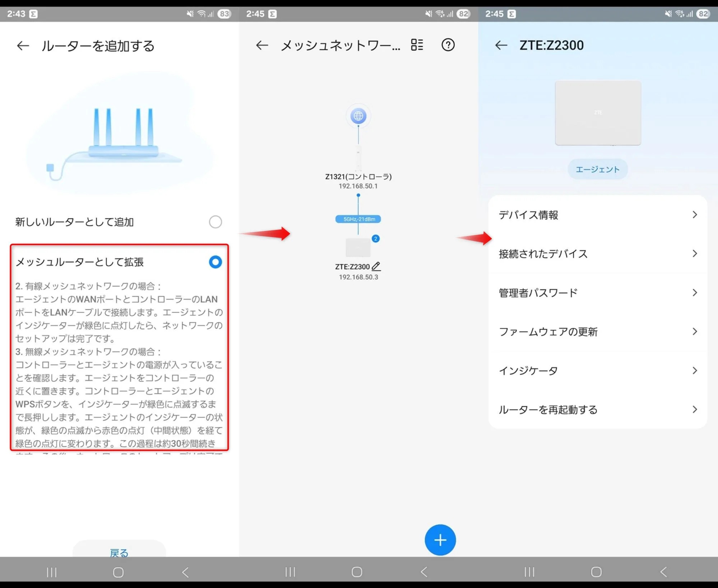Tap the connected device count badge 2

click(x=376, y=239)
